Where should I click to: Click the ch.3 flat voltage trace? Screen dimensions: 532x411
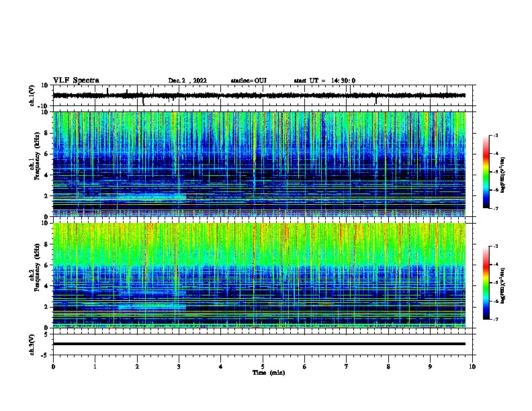(x=259, y=344)
